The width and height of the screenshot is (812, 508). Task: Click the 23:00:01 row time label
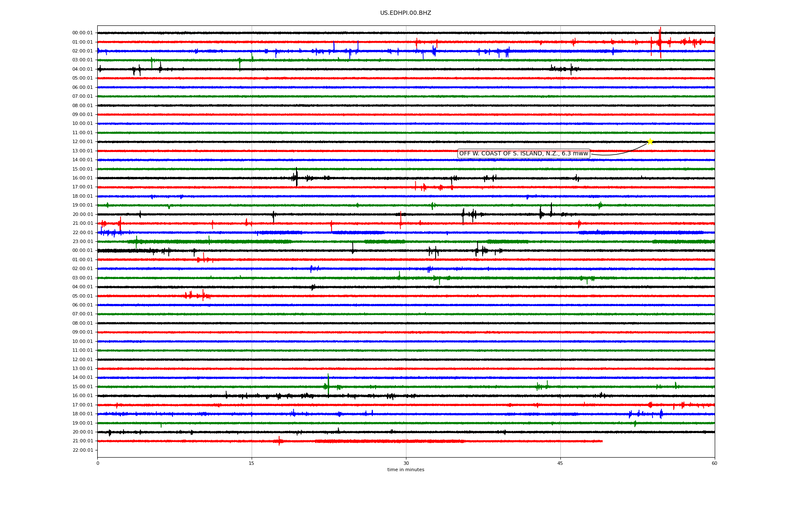tap(82, 242)
